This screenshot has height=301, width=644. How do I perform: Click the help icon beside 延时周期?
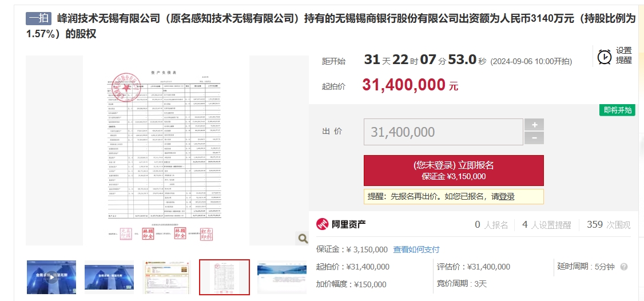pyautogui.click(x=624, y=267)
